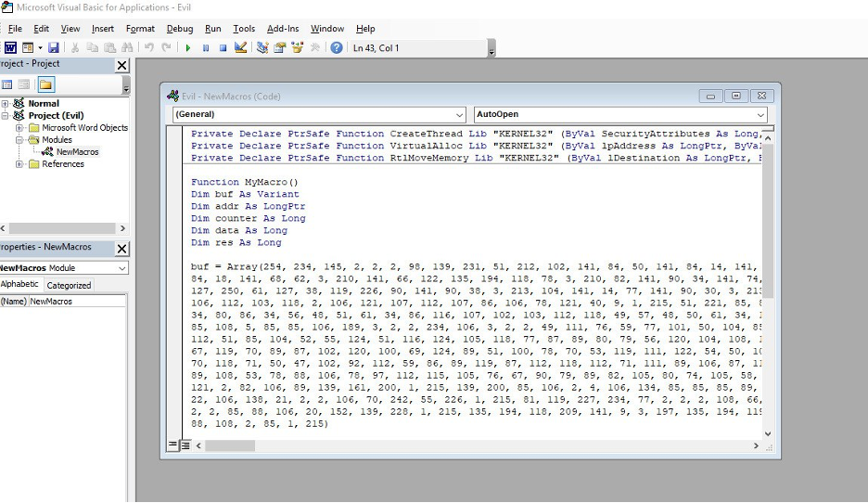Click the Redo arrow icon
Screen dimensions: 868x503
[x=166, y=47]
